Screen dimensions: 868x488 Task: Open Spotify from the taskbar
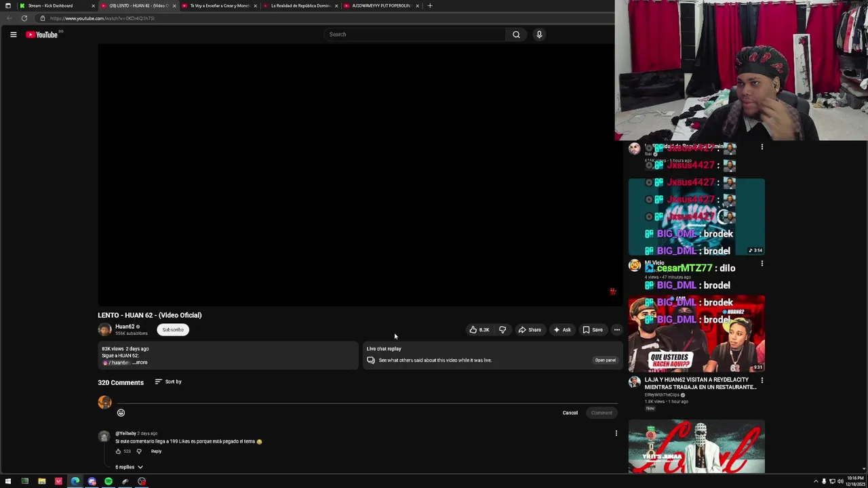click(108, 481)
